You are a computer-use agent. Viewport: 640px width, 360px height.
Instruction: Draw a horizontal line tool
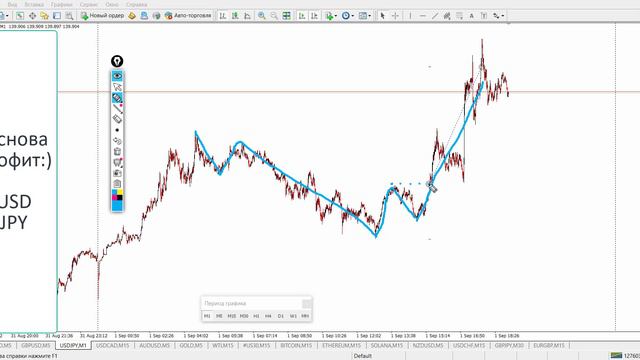pos(422,16)
